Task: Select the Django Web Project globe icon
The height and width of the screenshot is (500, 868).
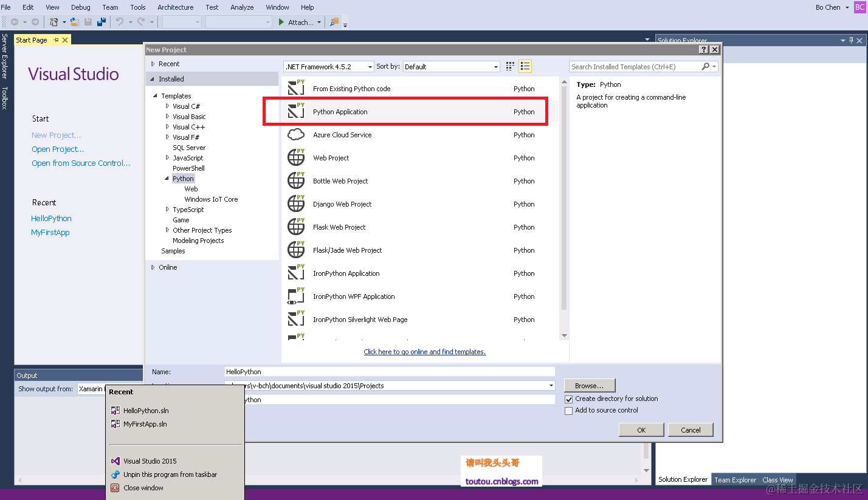Action: (x=296, y=204)
